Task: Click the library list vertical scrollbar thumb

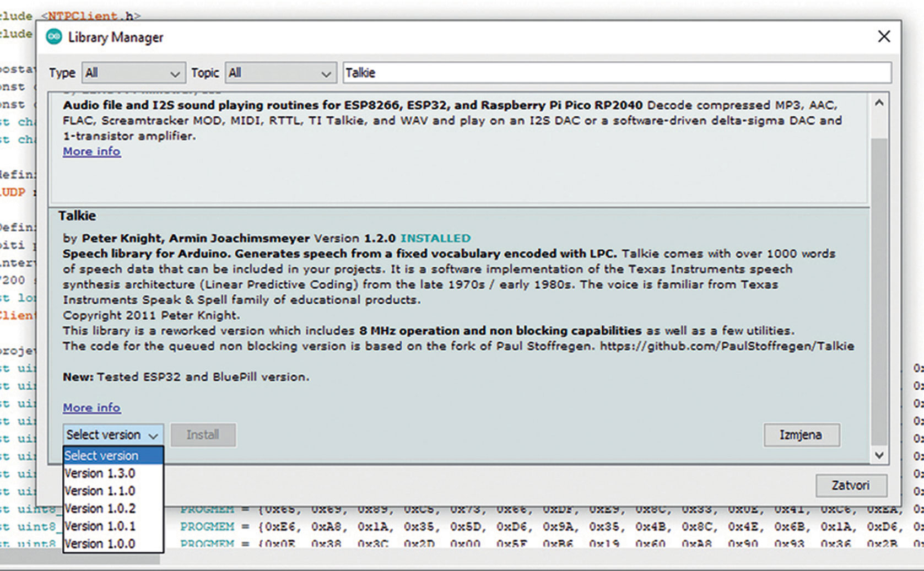Action: (x=879, y=291)
